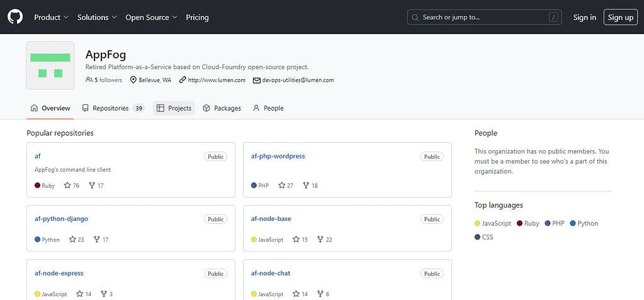Filter by JavaScript in Top languages
Screen dimensions: 644x300
(x=493, y=223)
